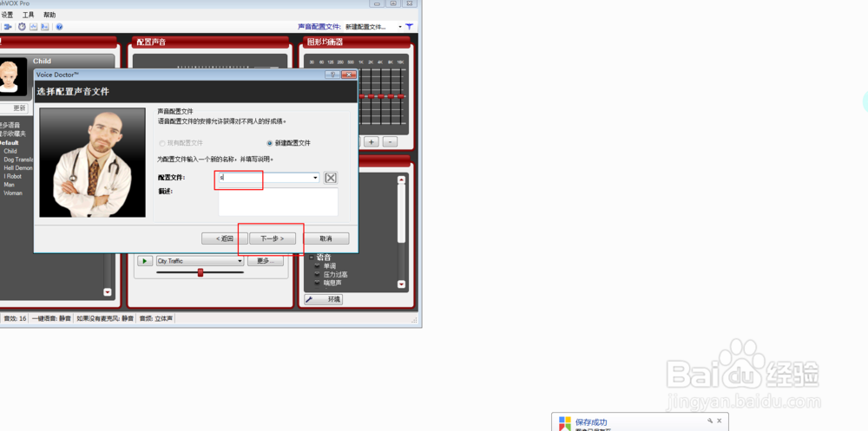
Task: Click the stopwatch icon in toolbar
Action: click(23, 27)
